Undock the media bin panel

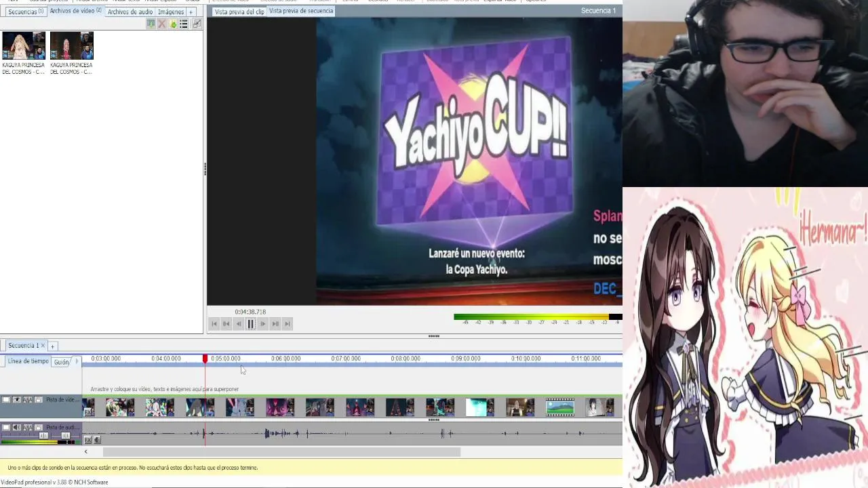coord(197,24)
